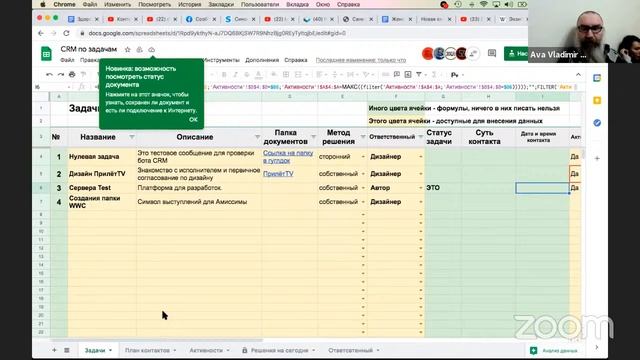Viewport: 640px width, 360px height.
Task: Open the last edit history link
Action: coord(361,60)
